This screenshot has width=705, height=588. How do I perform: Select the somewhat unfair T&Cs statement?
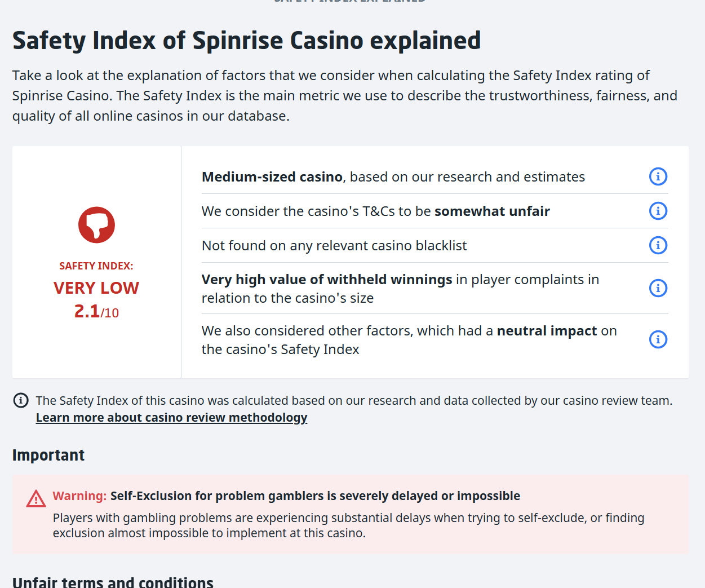click(376, 211)
